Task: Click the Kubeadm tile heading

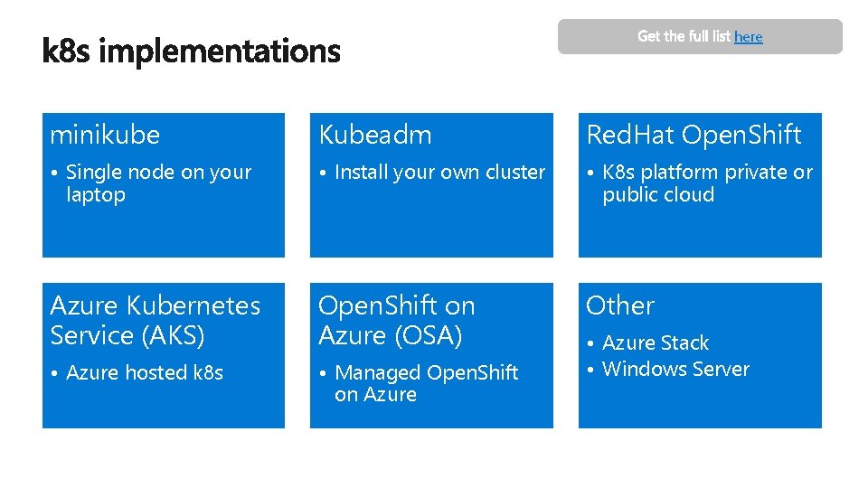Action: click(374, 135)
